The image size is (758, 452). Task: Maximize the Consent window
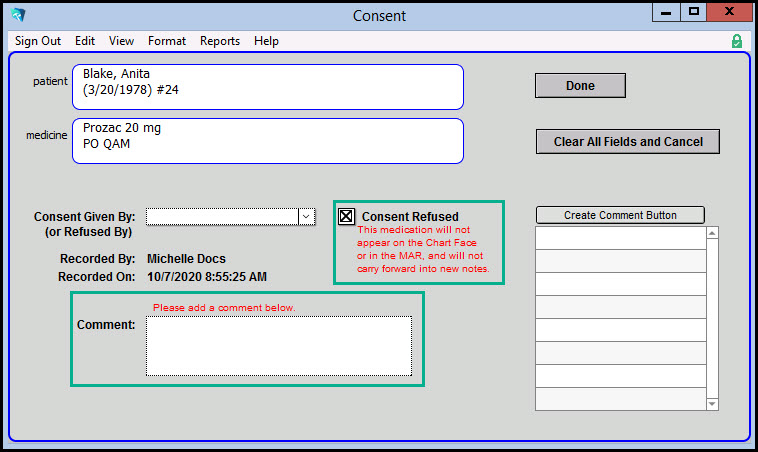tap(693, 12)
